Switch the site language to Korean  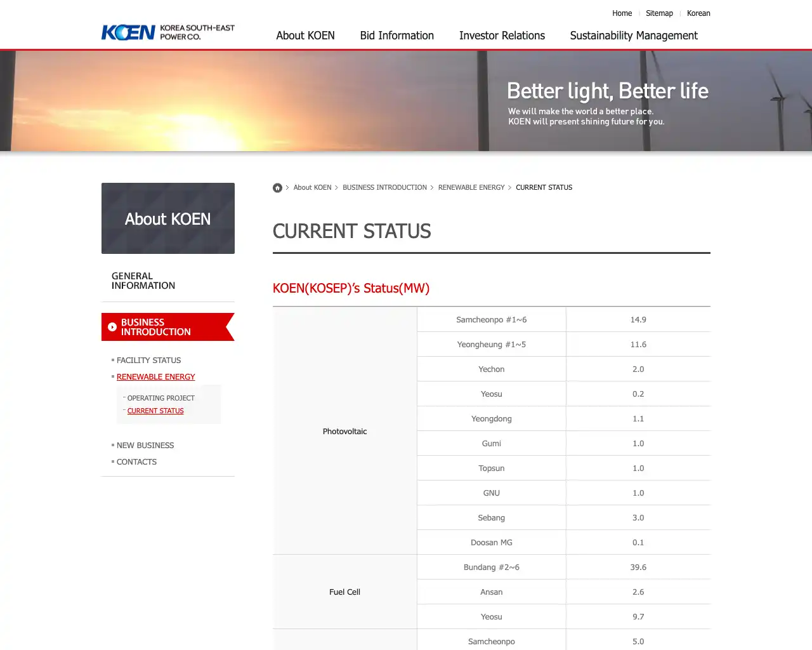[698, 13]
